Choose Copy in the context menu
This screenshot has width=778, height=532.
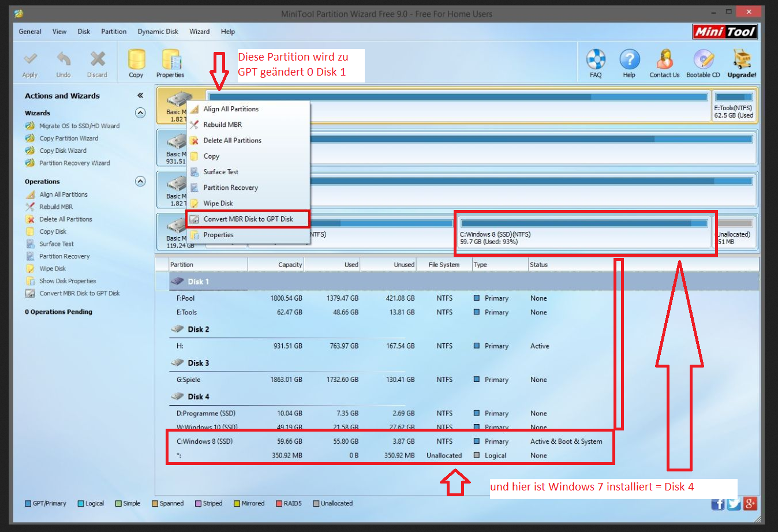[248, 156]
